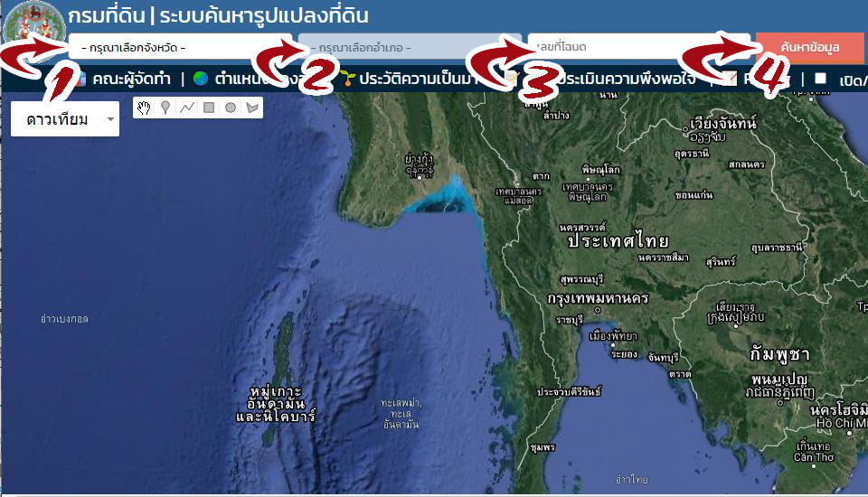Open the ประวัติความเป็นมา menu item

pyautogui.click(x=419, y=80)
